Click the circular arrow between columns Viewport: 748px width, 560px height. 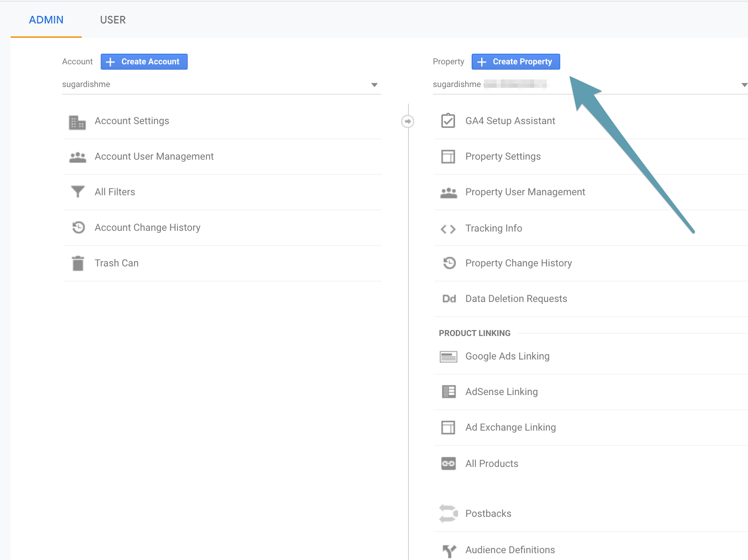click(x=408, y=122)
